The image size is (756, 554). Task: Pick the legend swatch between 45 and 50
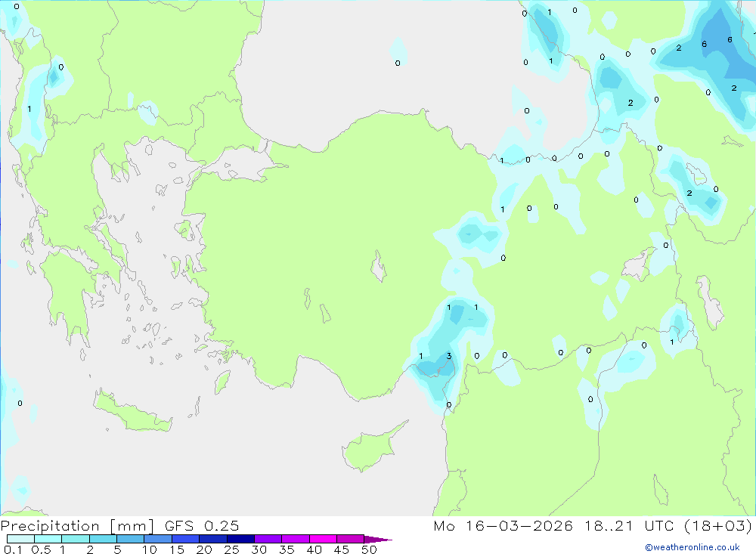pyautogui.click(x=351, y=539)
